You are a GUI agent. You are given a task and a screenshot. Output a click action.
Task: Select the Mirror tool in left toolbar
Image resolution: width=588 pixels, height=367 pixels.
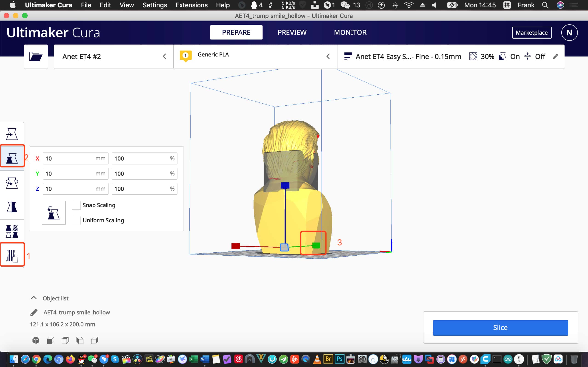[x=12, y=207]
